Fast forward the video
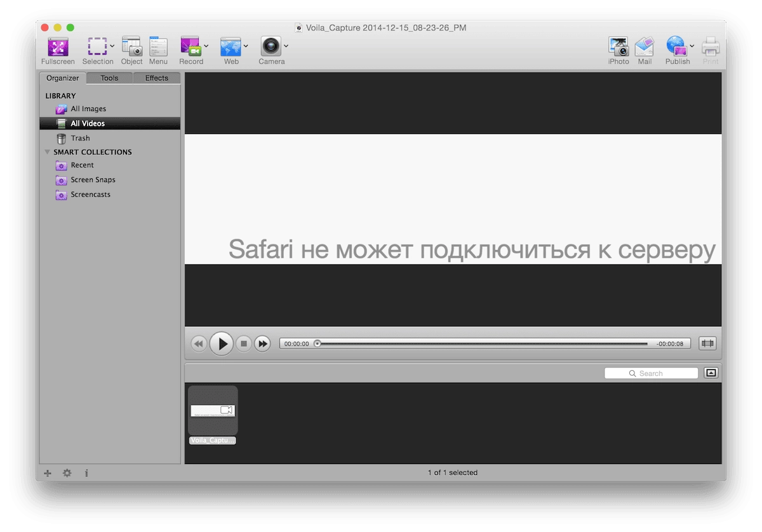 (x=262, y=343)
